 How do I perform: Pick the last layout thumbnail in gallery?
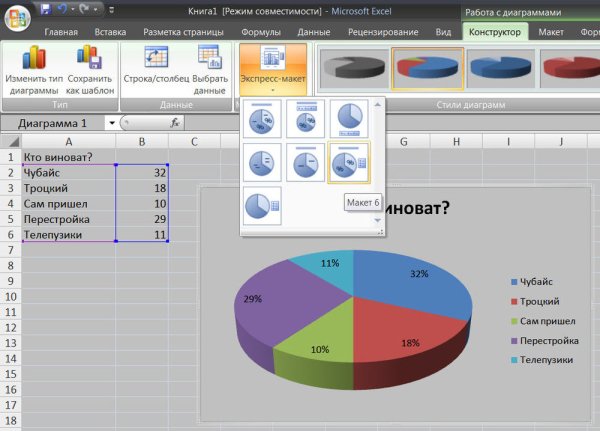click(263, 206)
